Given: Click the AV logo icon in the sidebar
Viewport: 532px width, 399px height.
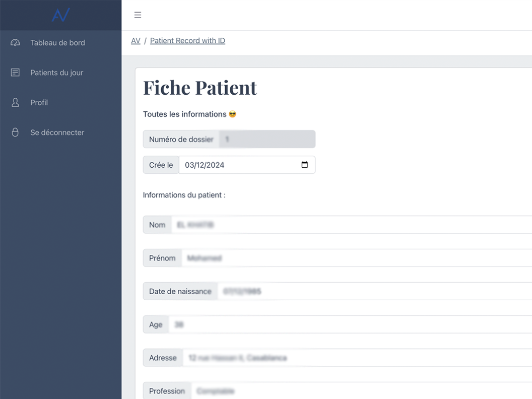Looking at the screenshot, I should (60, 15).
